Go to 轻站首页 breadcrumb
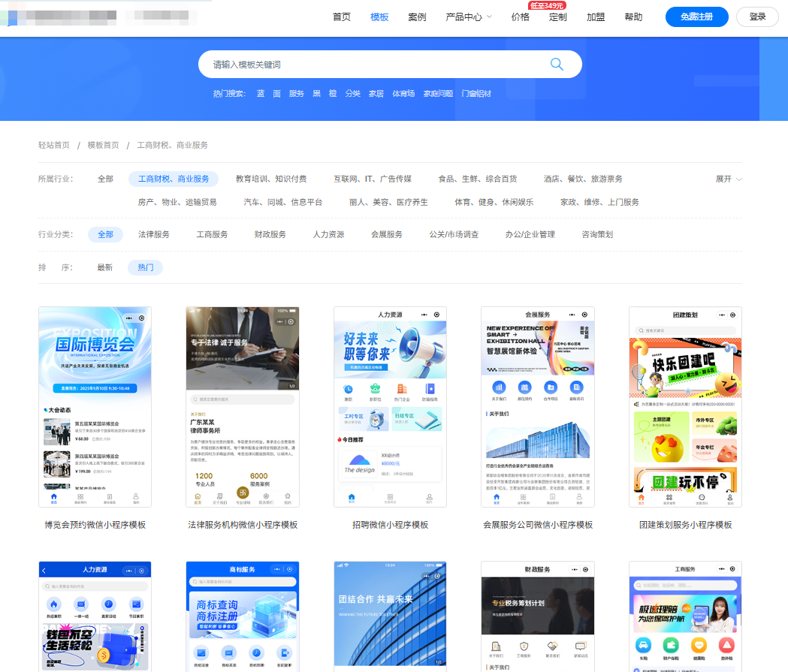The width and height of the screenshot is (788, 672). (x=54, y=145)
